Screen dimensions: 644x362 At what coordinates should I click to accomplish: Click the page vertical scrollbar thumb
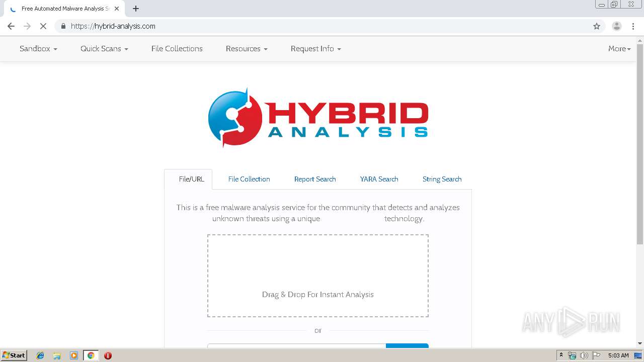click(640, 145)
